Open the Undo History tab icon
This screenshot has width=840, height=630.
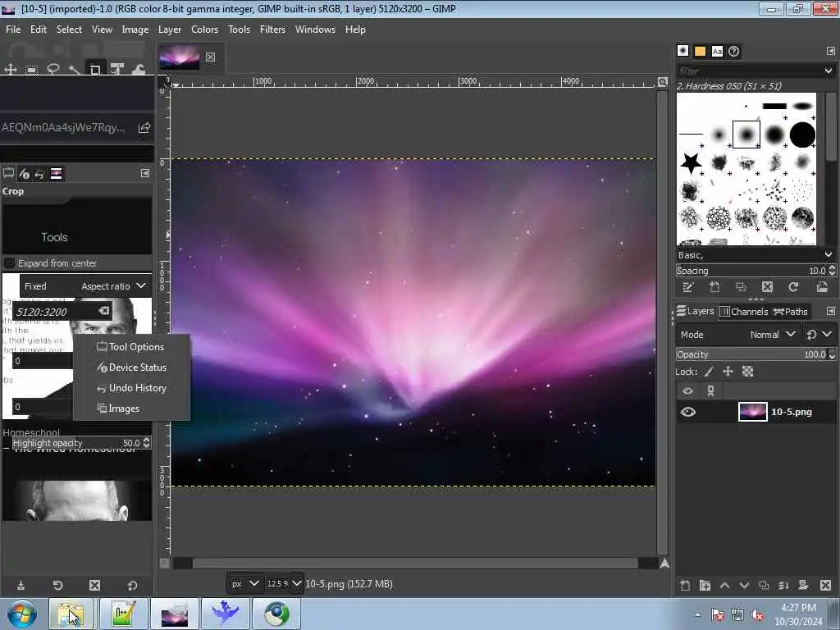coord(39,174)
